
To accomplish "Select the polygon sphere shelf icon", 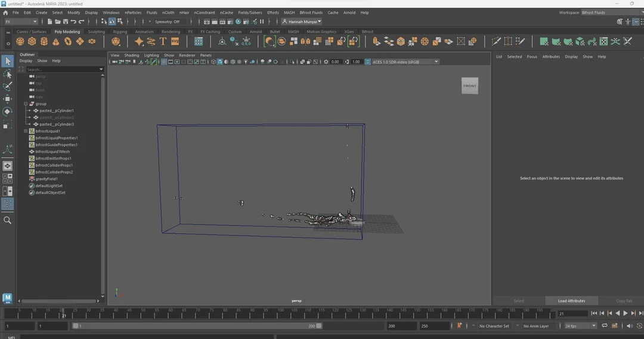I will coord(20,42).
